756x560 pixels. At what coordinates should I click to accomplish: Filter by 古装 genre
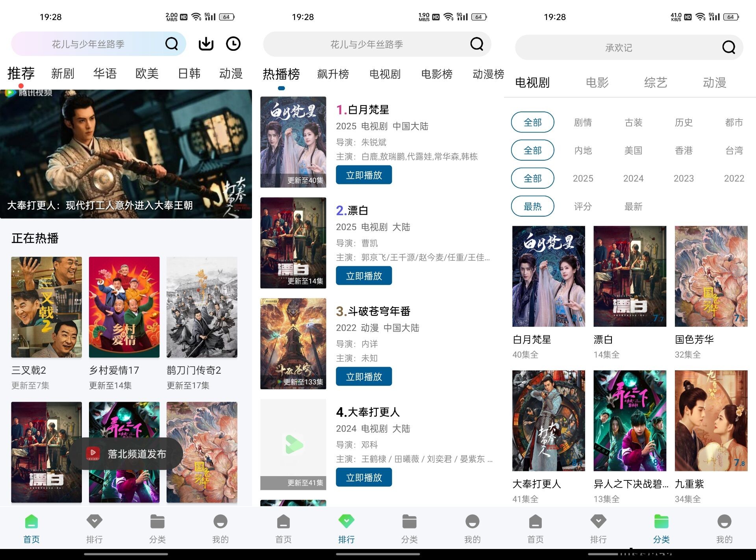click(633, 122)
